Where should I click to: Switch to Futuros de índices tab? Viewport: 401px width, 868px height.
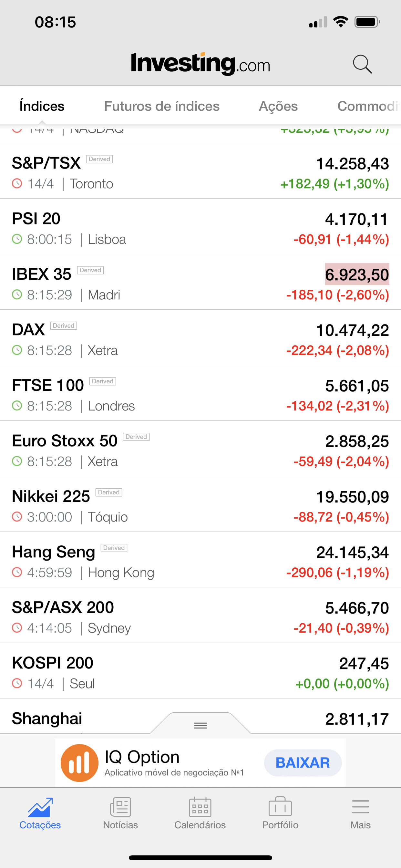pyautogui.click(x=162, y=106)
